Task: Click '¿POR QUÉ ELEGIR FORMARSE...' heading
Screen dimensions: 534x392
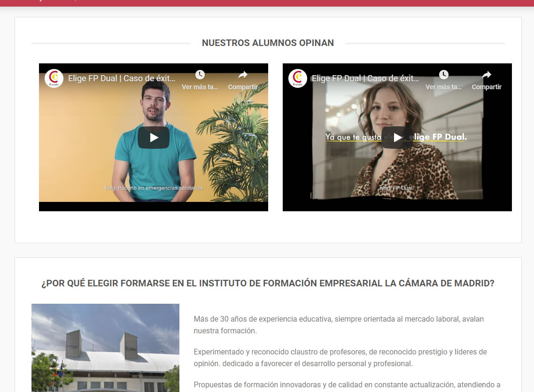Action: click(x=268, y=283)
